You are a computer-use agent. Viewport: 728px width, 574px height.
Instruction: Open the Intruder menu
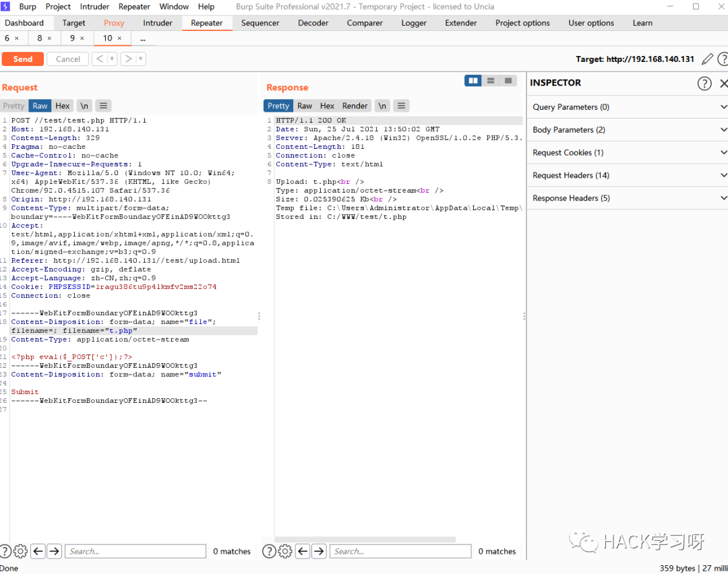95,7
